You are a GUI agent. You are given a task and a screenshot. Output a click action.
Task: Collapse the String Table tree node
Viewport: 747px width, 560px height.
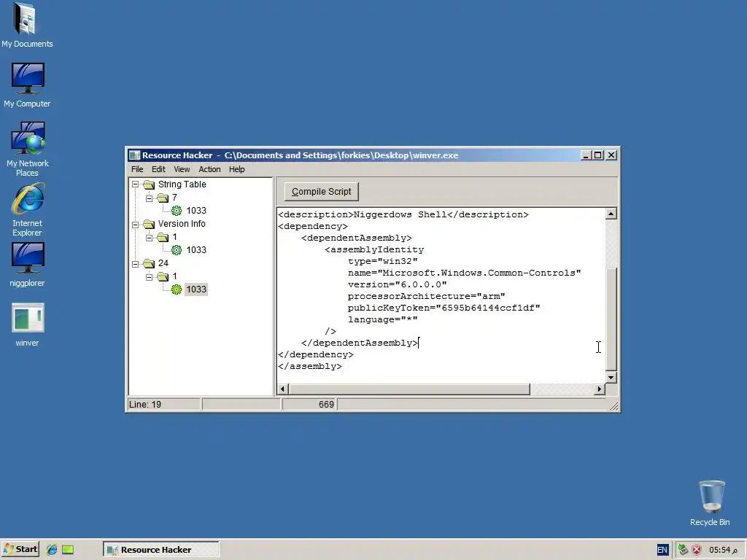[135, 184]
